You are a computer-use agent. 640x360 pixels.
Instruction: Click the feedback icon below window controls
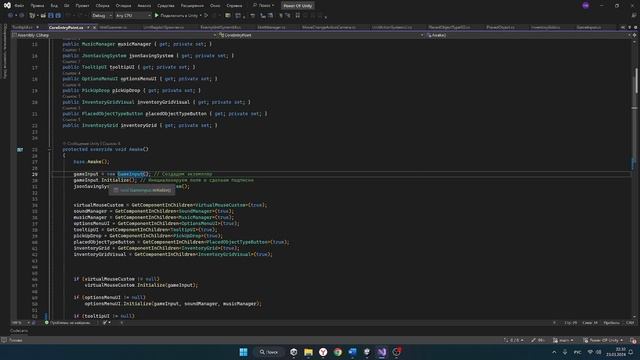634,16
